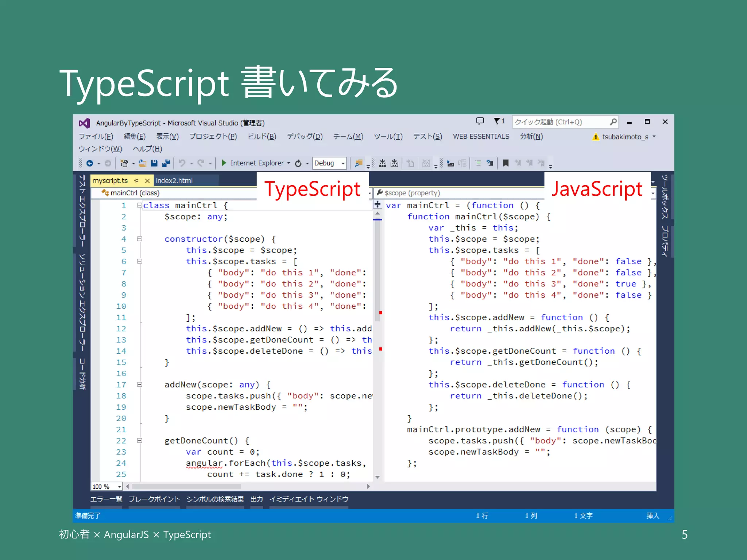
Task: Click the filter flag notification icon
Action: pyautogui.click(x=499, y=121)
